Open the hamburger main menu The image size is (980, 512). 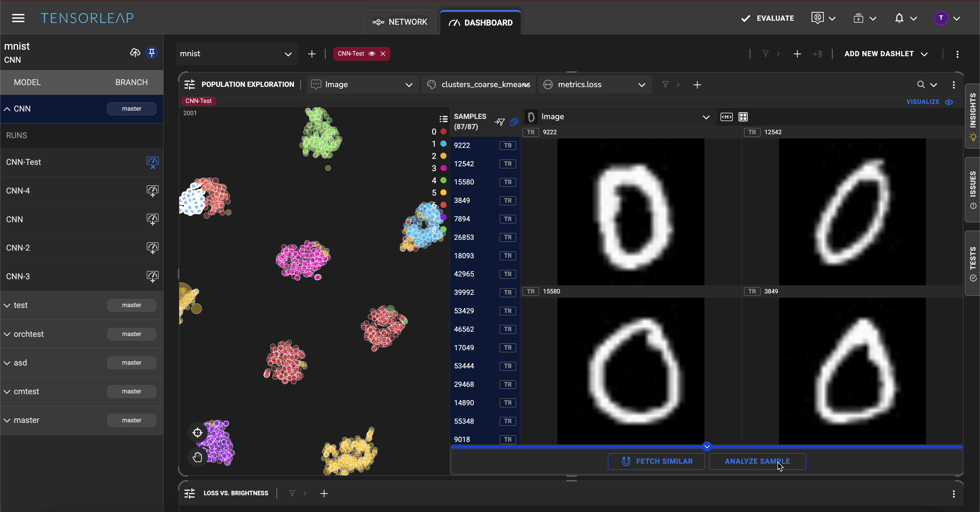point(18,18)
